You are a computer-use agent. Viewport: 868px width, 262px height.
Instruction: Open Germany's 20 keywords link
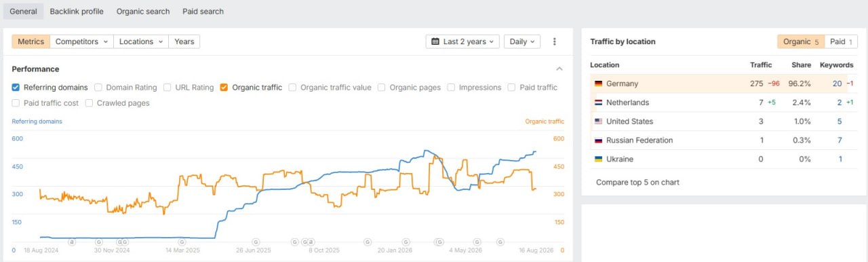tap(837, 83)
